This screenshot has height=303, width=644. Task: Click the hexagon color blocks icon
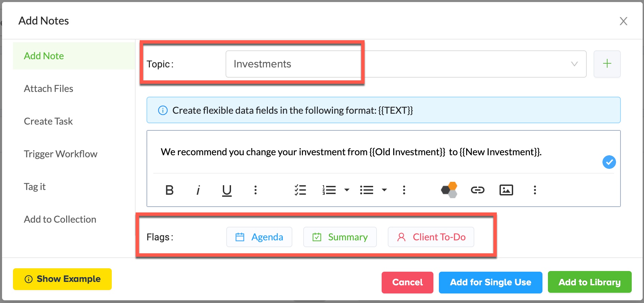[x=449, y=190]
